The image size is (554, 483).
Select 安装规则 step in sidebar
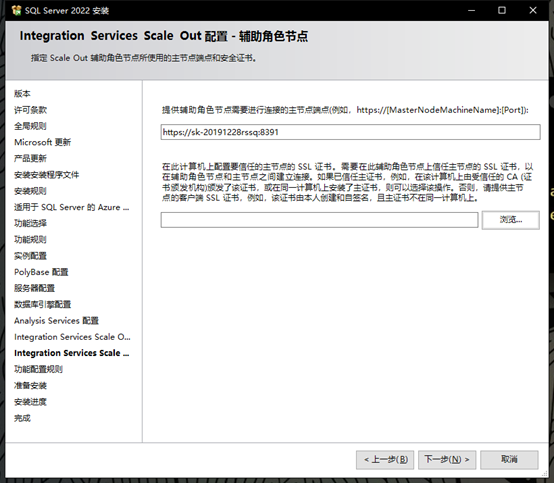point(30,191)
